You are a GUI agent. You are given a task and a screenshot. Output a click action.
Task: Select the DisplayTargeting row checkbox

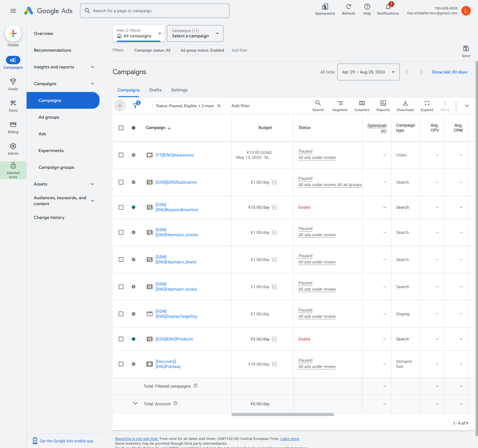(x=121, y=314)
